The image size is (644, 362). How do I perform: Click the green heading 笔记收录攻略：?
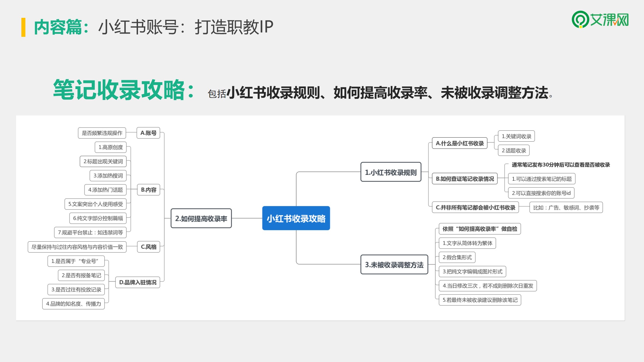(124, 90)
